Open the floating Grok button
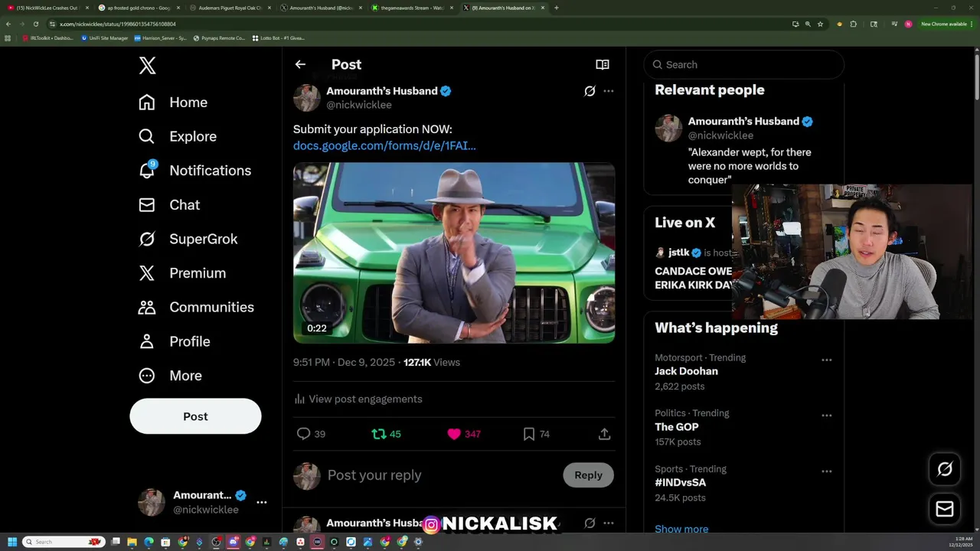Viewport: 980px width, 551px height. 945,469
